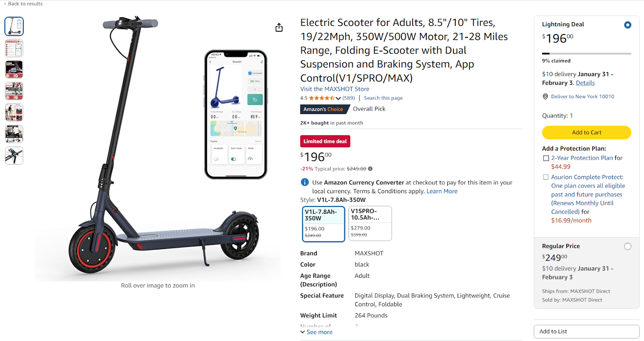Click the share icon
Image resolution: width=644 pixels, height=341 pixels.
coord(279,27)
